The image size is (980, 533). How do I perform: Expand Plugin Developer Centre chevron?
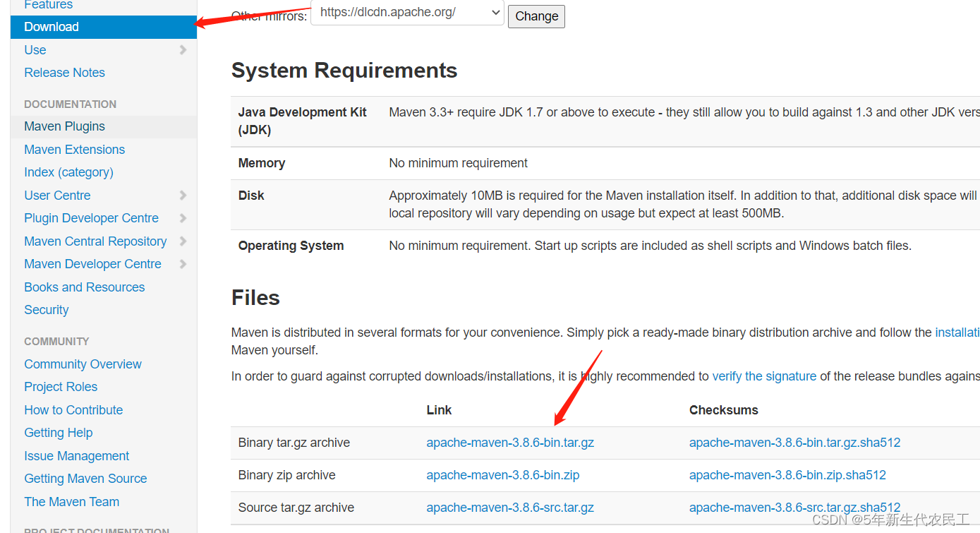click(x=183, y=218)
